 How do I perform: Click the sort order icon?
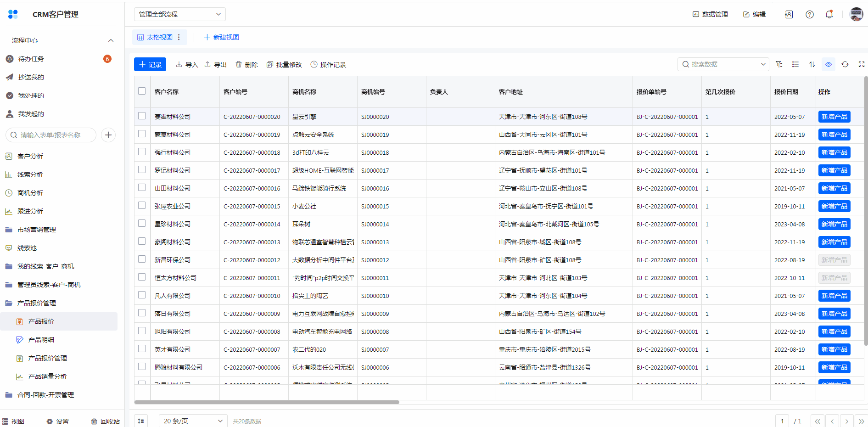tap(812, 64)
